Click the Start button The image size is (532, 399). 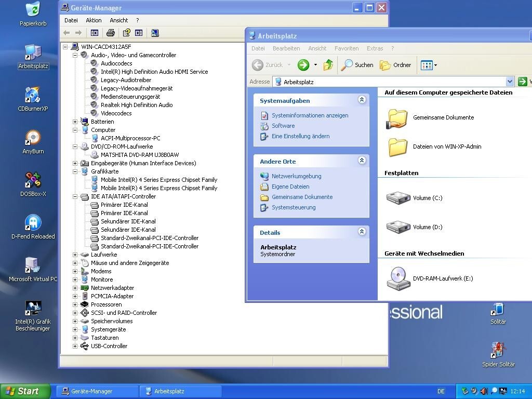[25, 391]
